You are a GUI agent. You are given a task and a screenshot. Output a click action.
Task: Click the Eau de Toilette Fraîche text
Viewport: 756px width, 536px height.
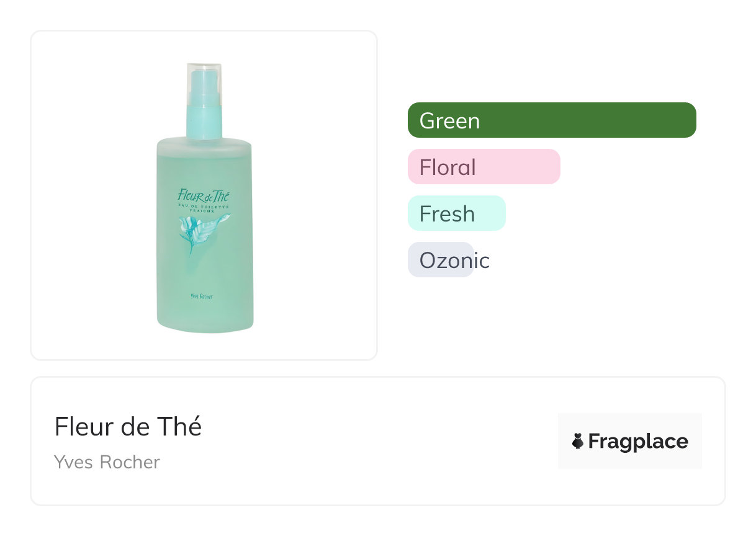tap(204, 208)
